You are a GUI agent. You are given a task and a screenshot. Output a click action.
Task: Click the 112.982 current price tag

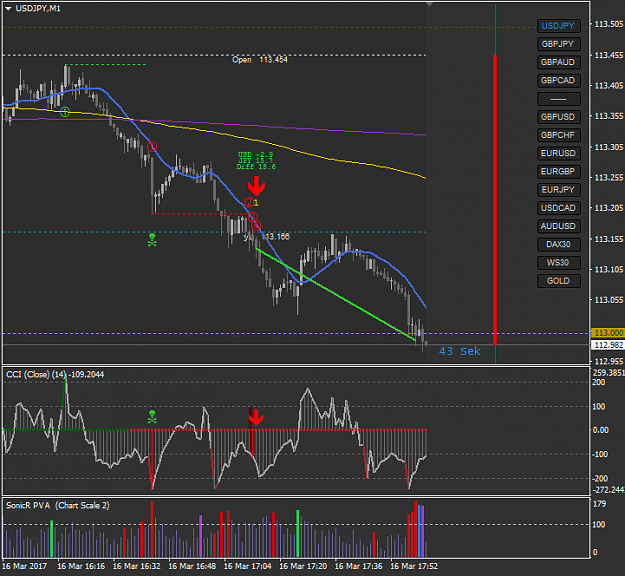point(608,345)
